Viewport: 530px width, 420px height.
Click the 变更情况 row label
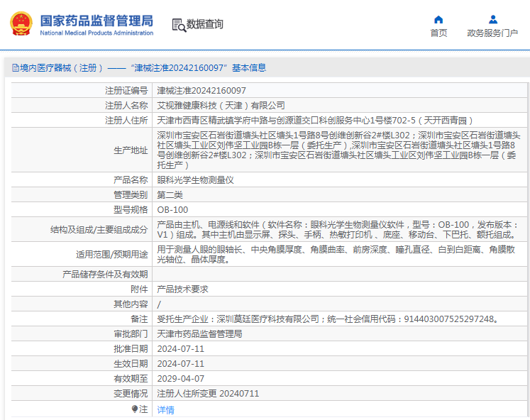(x=131, y=393)
